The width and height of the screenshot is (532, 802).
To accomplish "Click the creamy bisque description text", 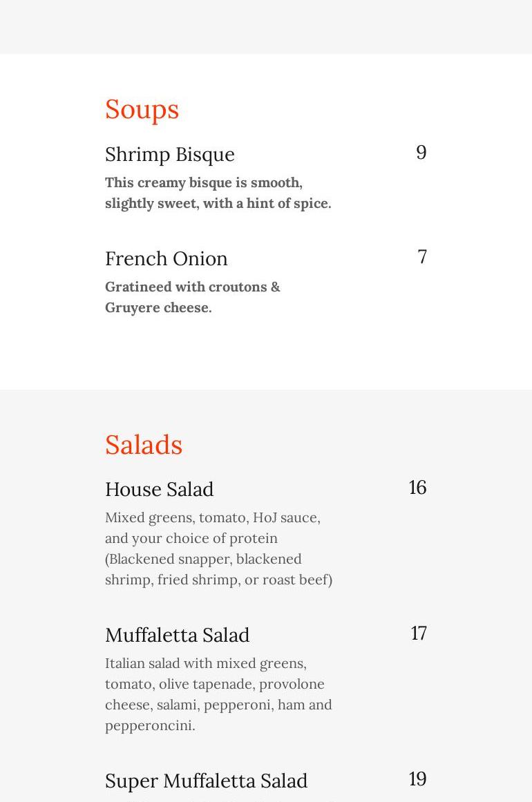I will [x=203, y=183].
